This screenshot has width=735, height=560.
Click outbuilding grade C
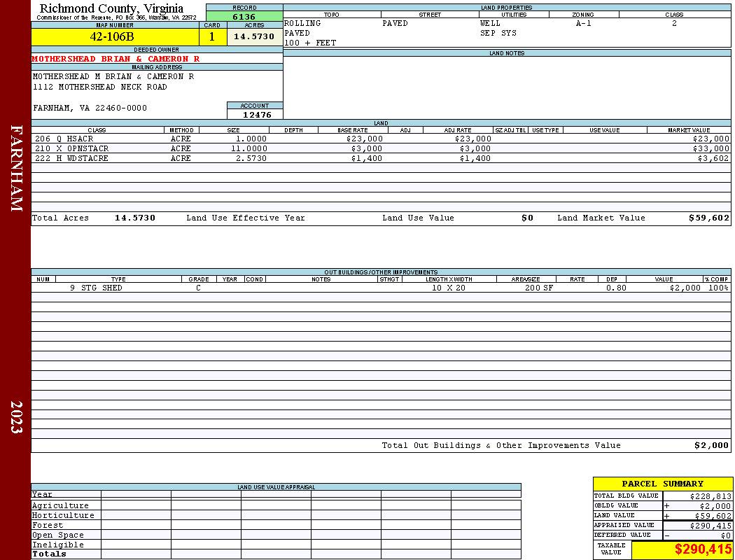[x=198, y=288]
